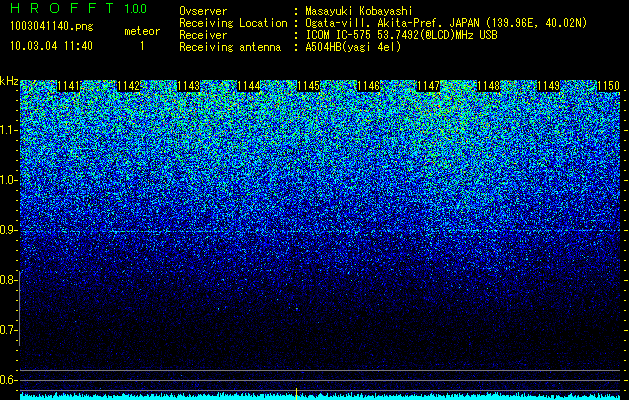This screenshot has width=629, height=400.
Task: Click the 1145 time marker
Action: coord(308,86)
